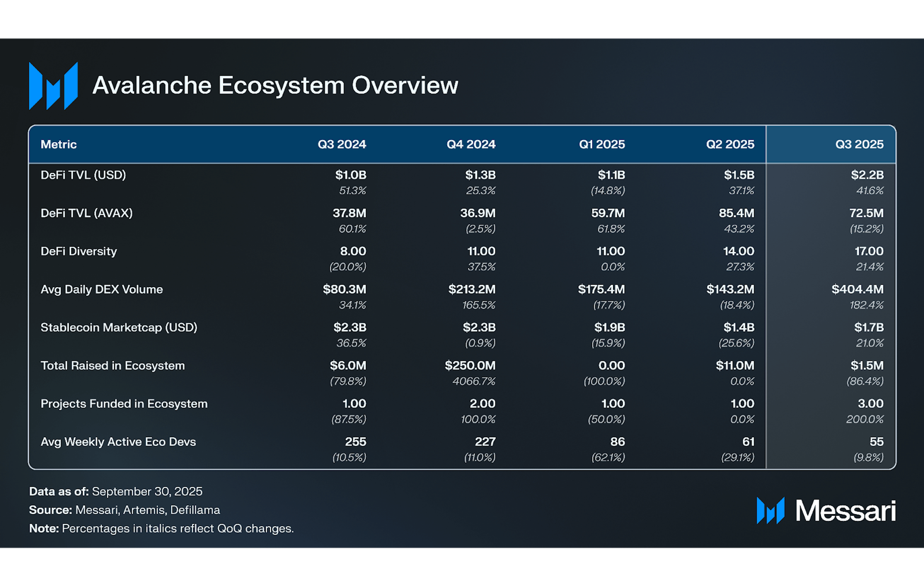Click the Q1 2025 column header
This screenshot has width=924, height=586.
click(601, 144)
